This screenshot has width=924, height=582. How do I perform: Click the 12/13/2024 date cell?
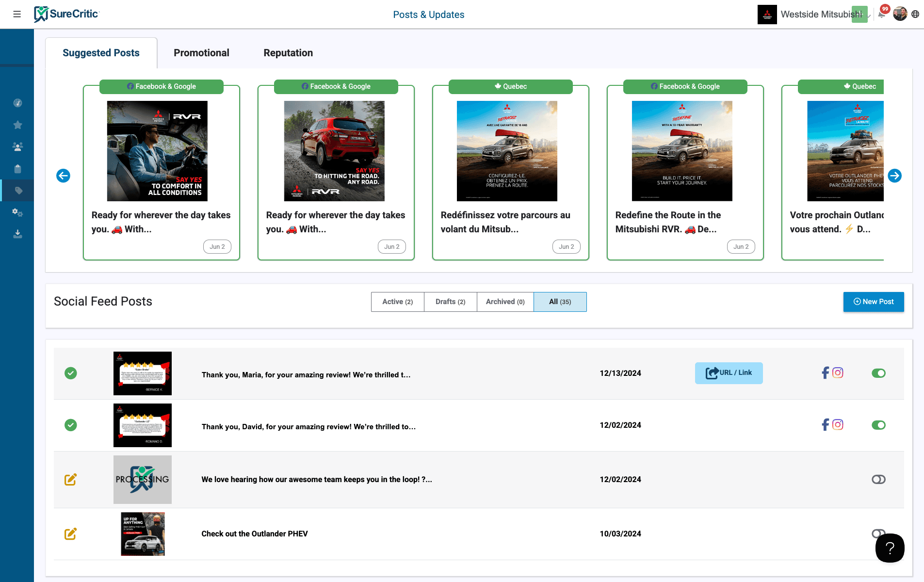(x=620, y=373)
